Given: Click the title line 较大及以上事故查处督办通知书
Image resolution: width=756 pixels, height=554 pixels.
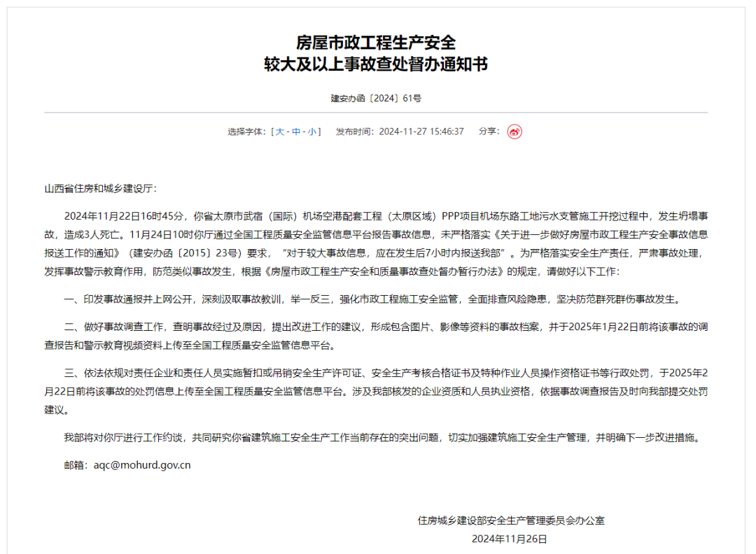Looking at the screenshot, I should pyautogui.click(x=376, y=64).
